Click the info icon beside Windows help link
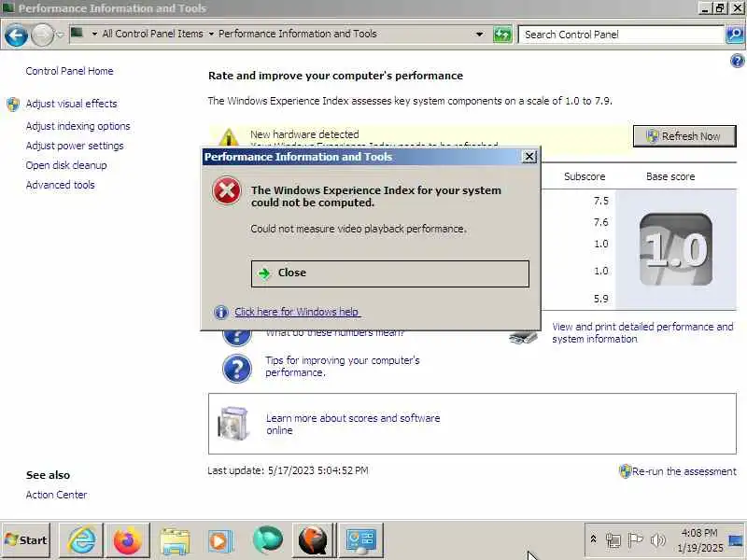Screen dimensions: 747x560 pos(220,312)
